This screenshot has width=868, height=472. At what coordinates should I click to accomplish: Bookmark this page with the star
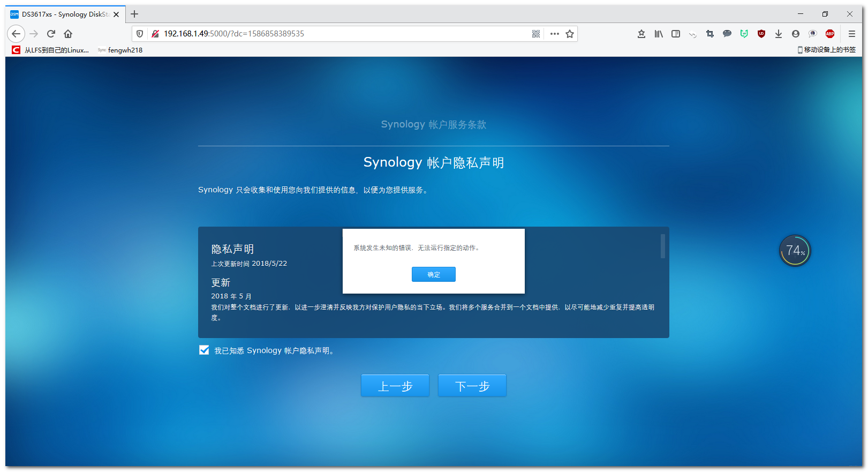click(570, 34)
